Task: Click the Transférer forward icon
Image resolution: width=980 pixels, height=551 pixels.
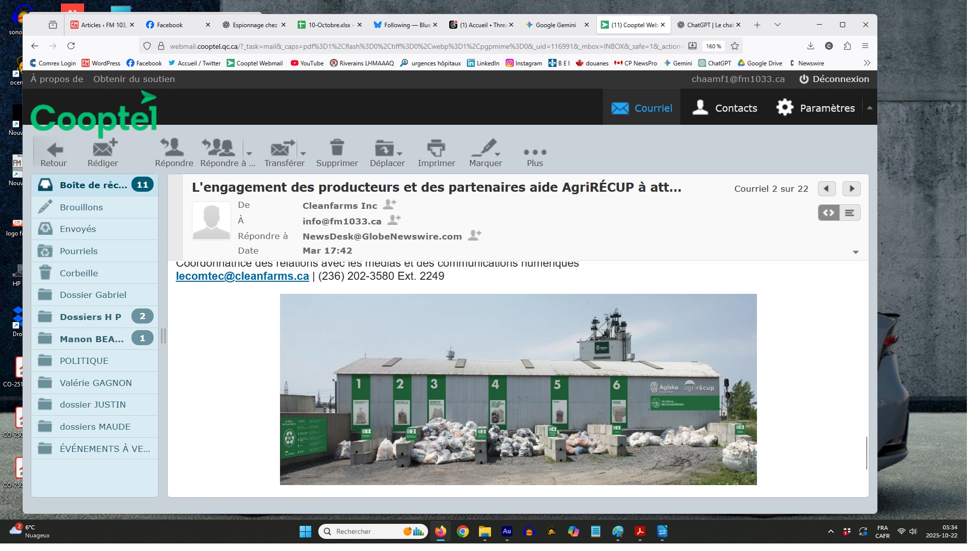Action: 282,148
